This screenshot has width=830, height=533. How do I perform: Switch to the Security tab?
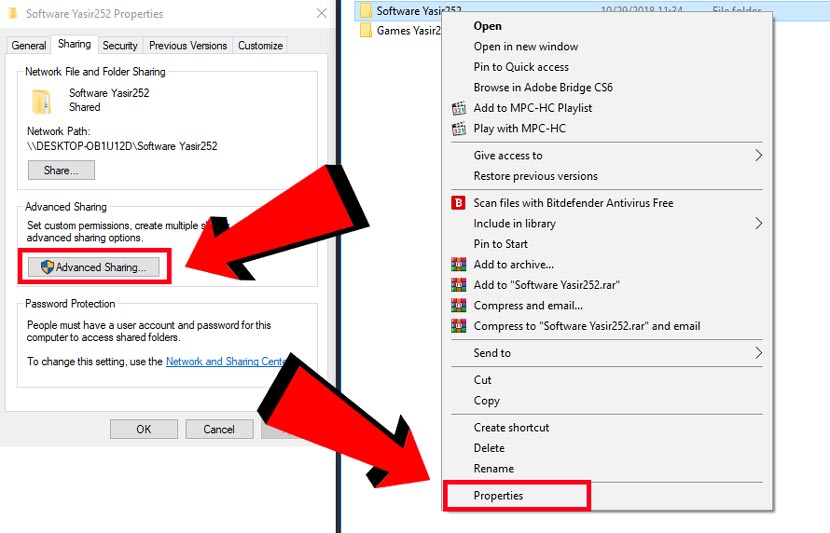click(120, 46)
